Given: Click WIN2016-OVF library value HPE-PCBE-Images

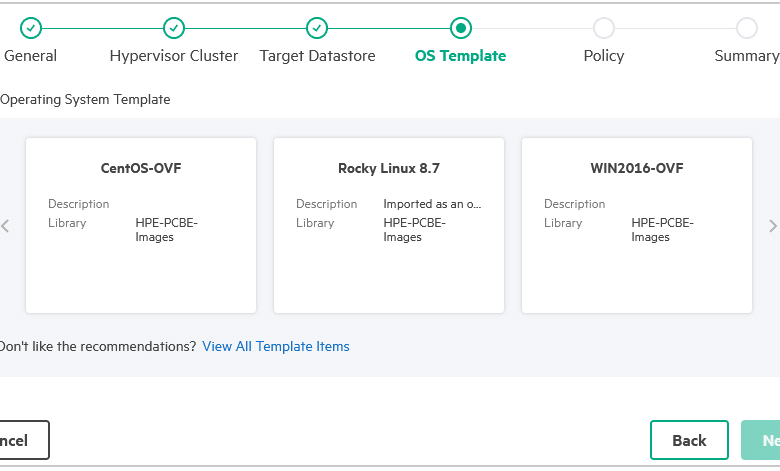Looking at the screenshot, I should [662, 230].
